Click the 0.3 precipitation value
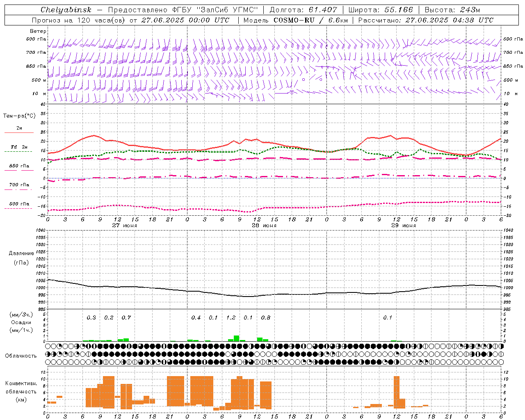 click(x=91, y=317)
